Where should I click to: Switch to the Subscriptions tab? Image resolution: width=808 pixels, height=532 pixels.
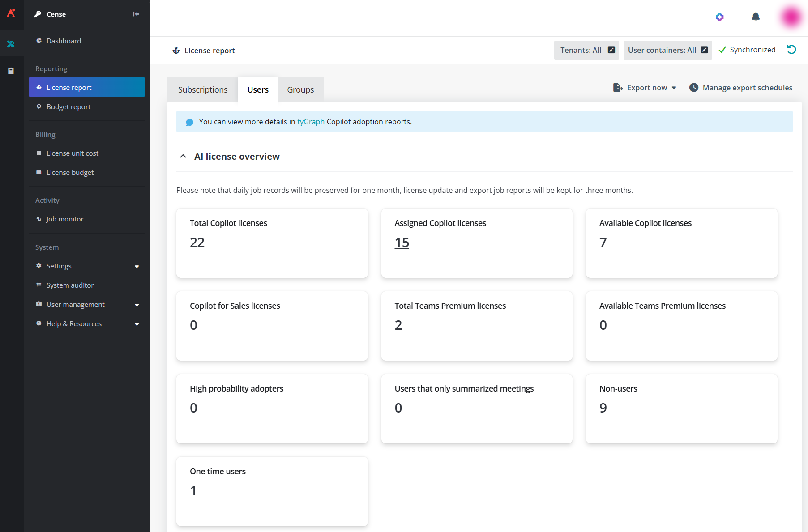203,90
